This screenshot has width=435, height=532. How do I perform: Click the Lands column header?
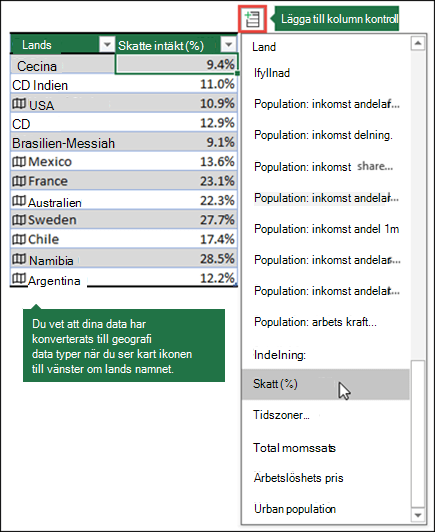pos(63,44)
